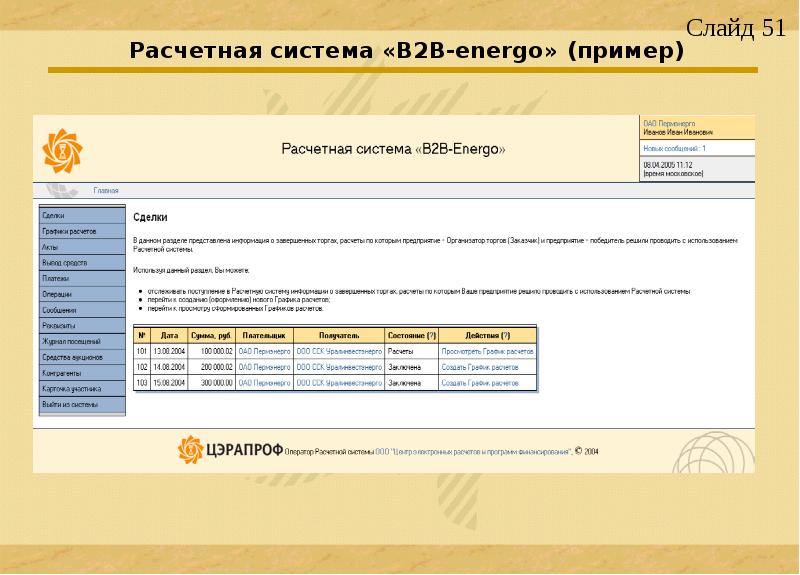Open Карточка участника in the sidebar
The height and width of the screenshot is (575, 800).
click(x=82, y=389)
